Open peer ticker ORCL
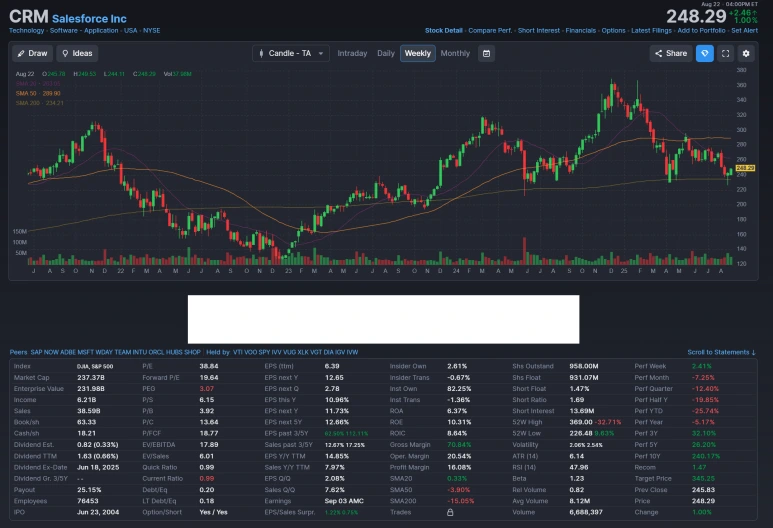This screenshot has height=528, width=773. 156,352
